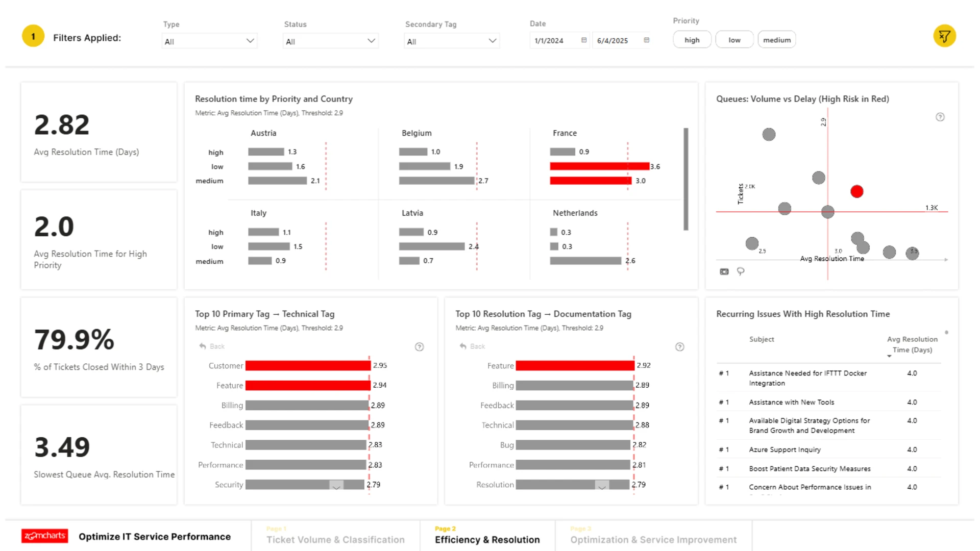
Task: Toggle the medium priority filter
Action: coord(776,40)
